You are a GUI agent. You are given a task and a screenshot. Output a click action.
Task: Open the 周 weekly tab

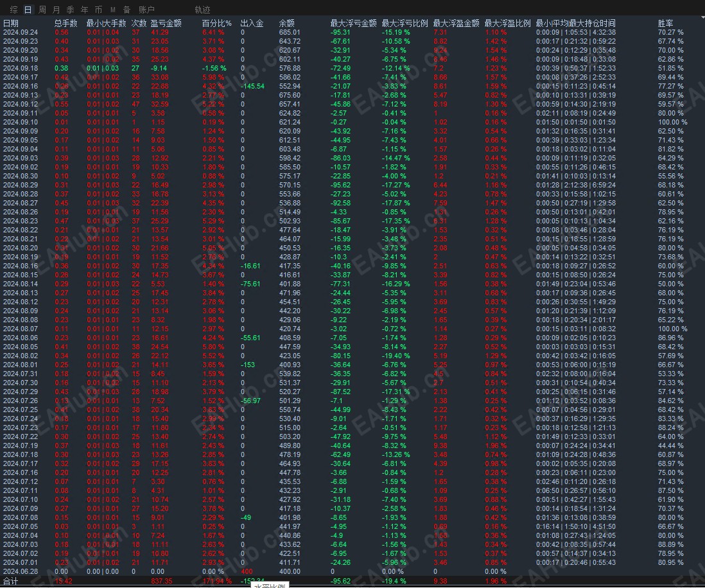(42, 10)
